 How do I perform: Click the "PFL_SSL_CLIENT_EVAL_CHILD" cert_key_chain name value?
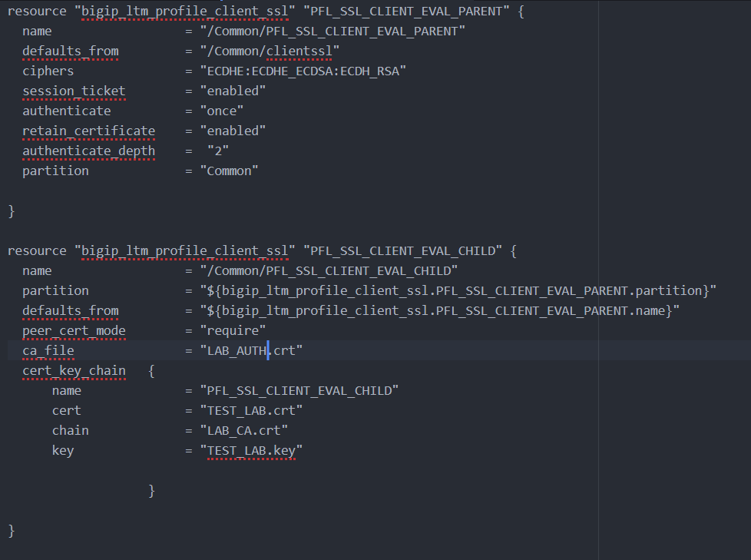point(299,390)
